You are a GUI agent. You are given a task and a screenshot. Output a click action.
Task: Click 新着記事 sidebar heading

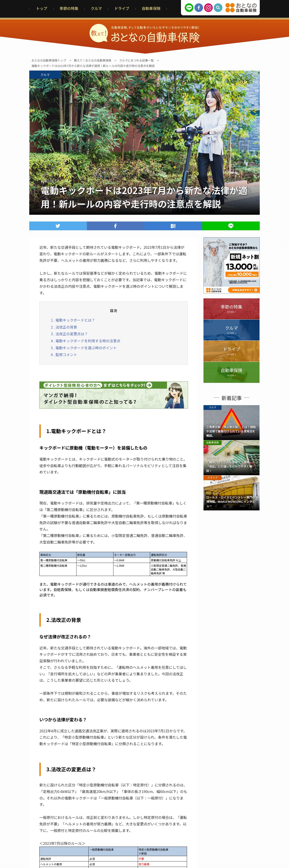[x=231, y=398]
